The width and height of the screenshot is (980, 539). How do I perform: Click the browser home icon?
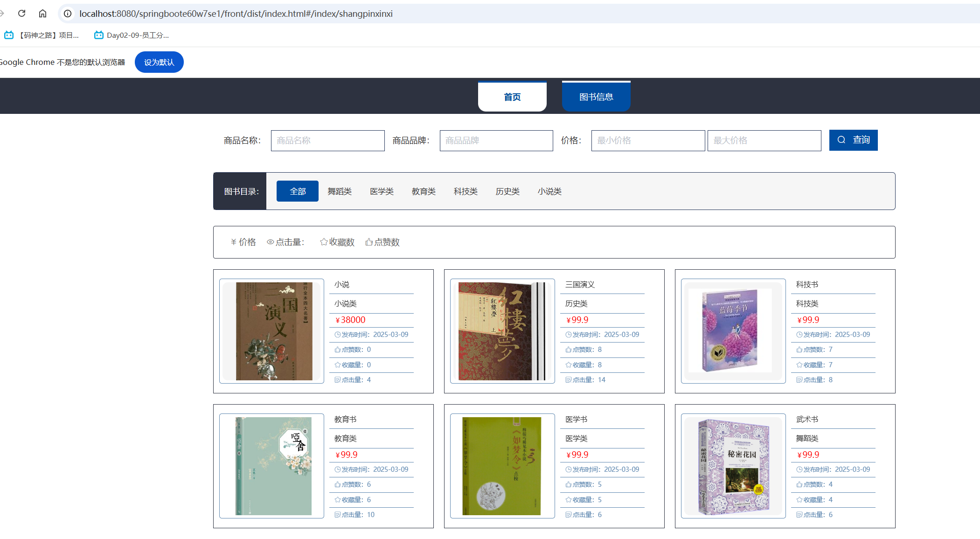42,14
